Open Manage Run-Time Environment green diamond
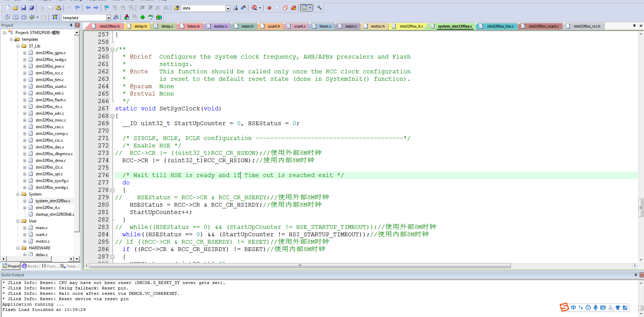644x317 pixels. pyautogui.click(x=143, y=17)
